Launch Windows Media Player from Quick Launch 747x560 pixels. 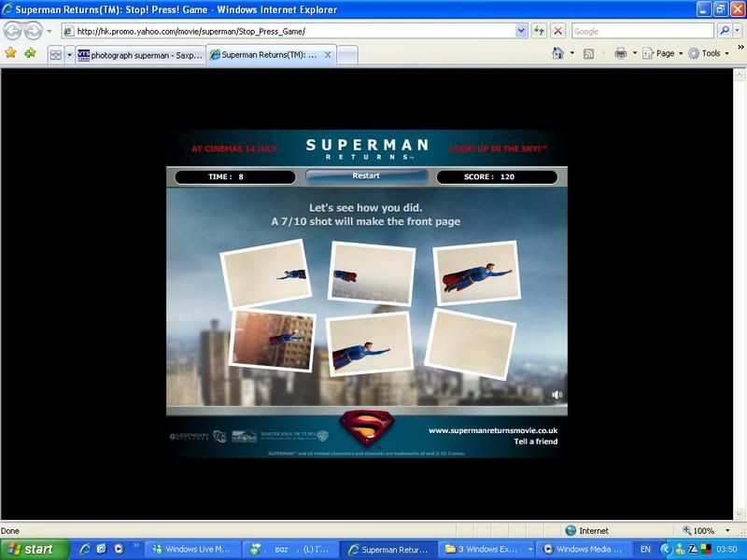[119, 549]
